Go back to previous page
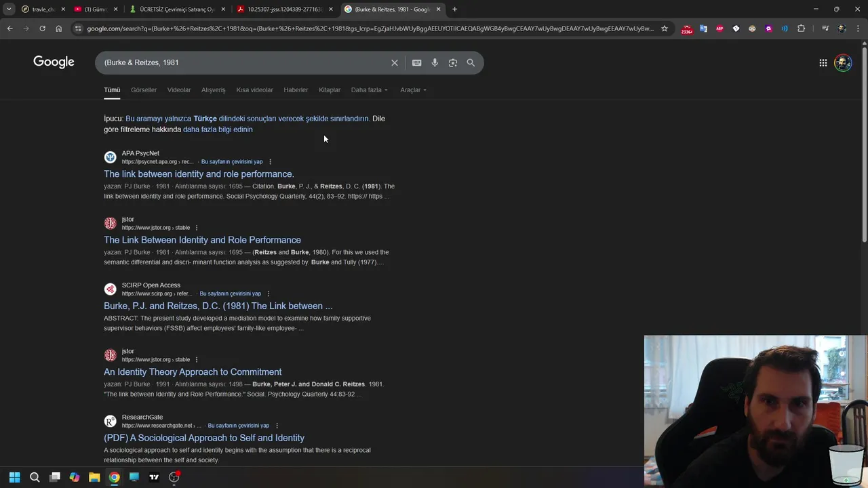The height and width of the screenshot is (488, 868). (9, 28)
